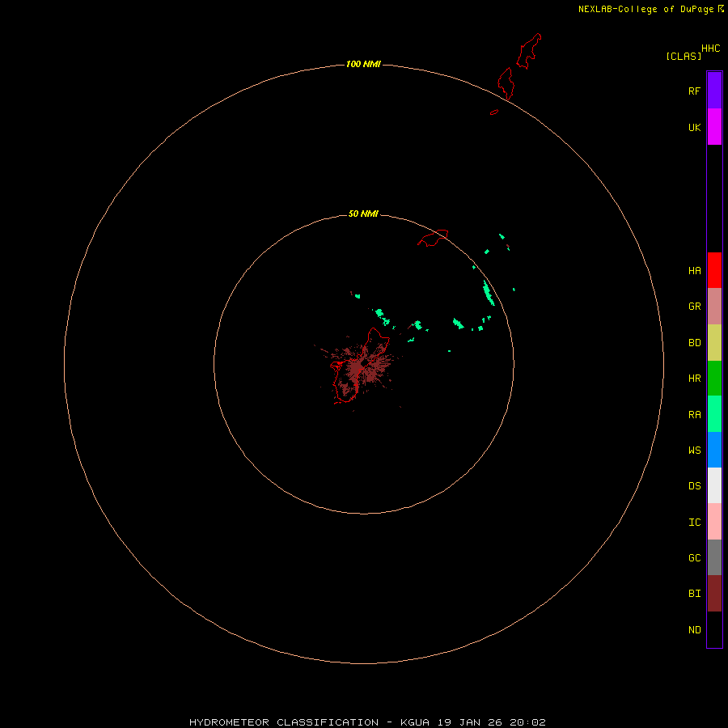The image size is (728, 728).
Task: Select the GC gray legend swatch
Action: [714, 557]
